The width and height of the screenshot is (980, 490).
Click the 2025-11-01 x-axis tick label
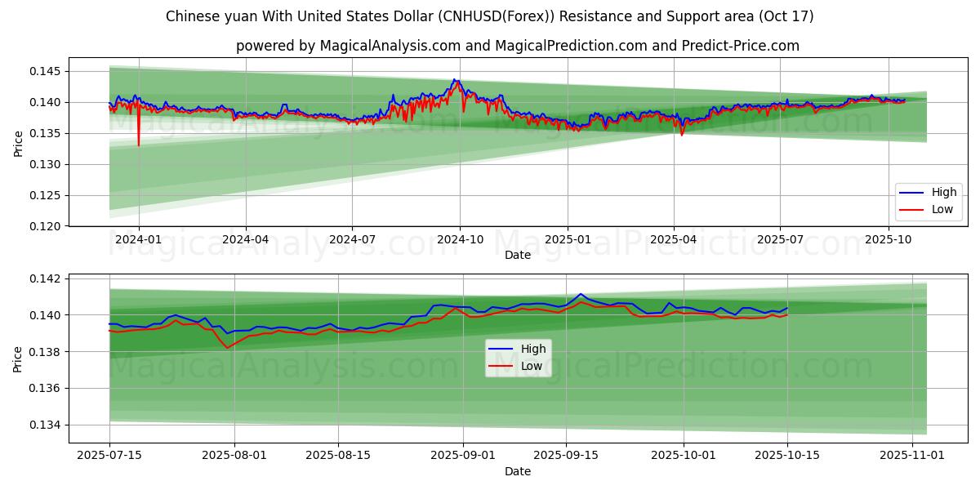(x=912, y=456)
